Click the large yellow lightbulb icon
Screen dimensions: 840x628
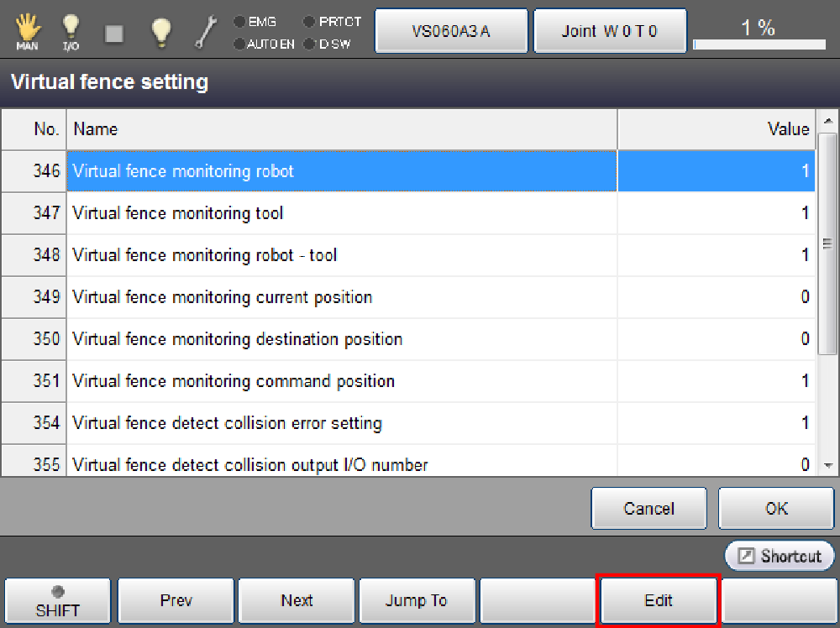(160, 32)
